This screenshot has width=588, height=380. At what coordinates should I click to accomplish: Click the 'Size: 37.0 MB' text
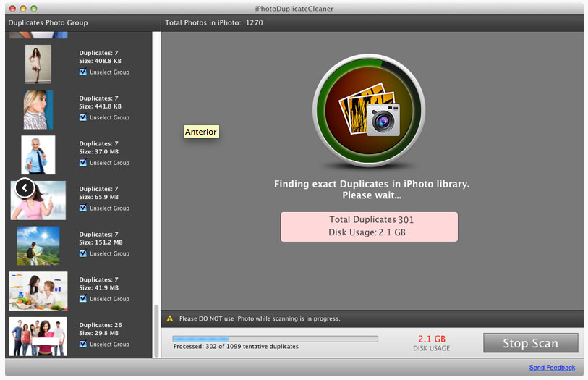tap(98, 151)
